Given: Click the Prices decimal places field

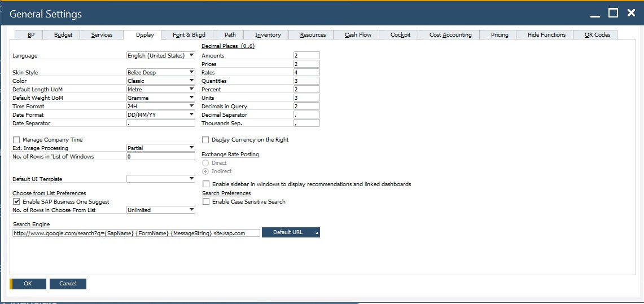Looking at the screenshot, I should coord(306,64).
